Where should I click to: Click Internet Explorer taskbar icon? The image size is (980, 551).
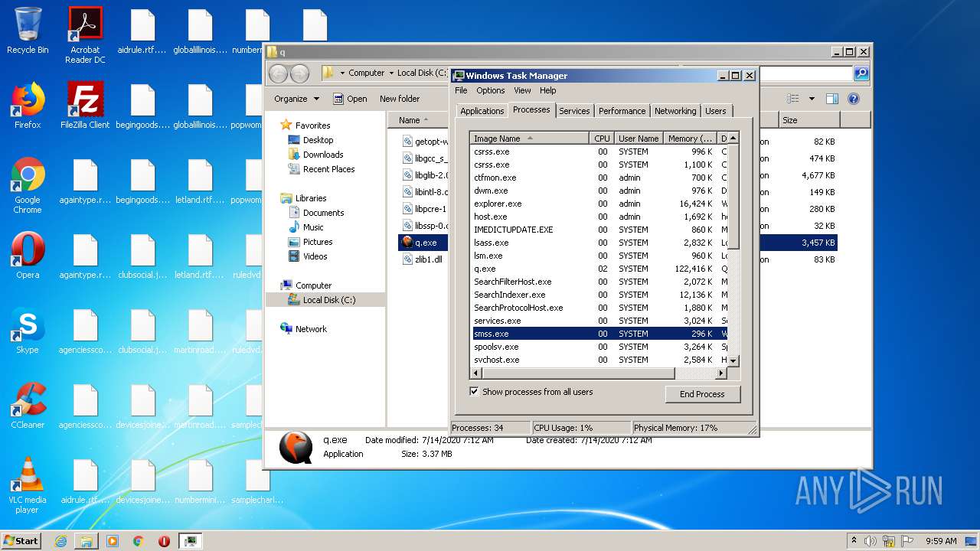tap(60, 541)
